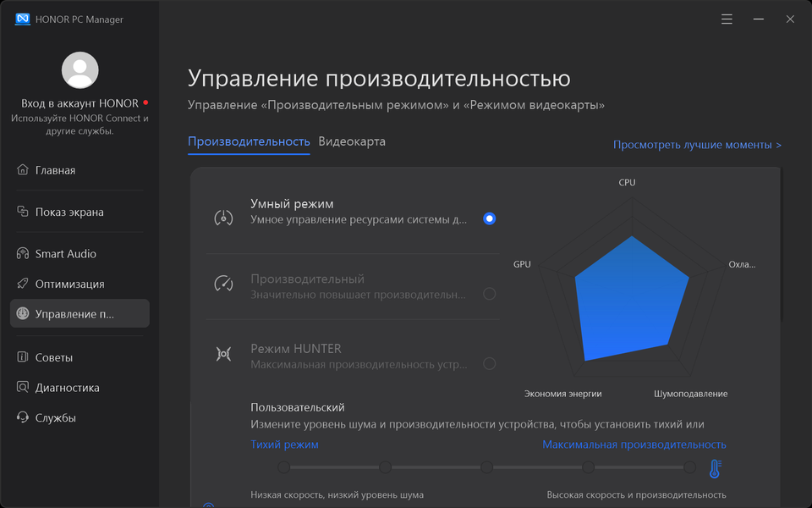Click the Диагностика diagnostics icon

click(x=22, y=387)
